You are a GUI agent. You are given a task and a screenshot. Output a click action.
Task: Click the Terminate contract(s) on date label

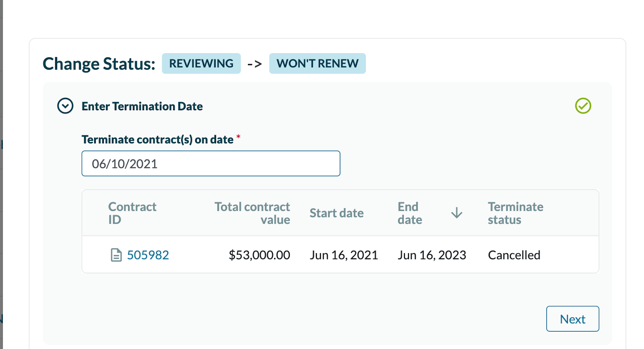pos(157,140)
